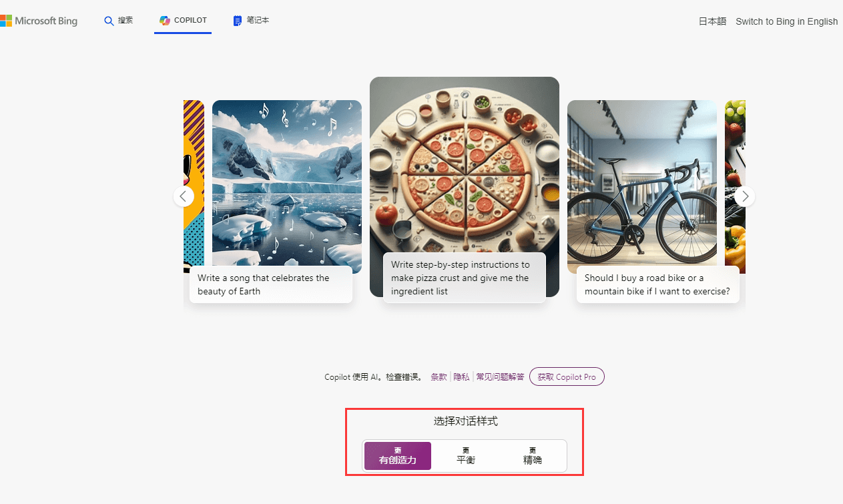Click Switch to Bing in English
Viewport: 843px width, 504px height.
pyautogui.click(x=786, y=21)
